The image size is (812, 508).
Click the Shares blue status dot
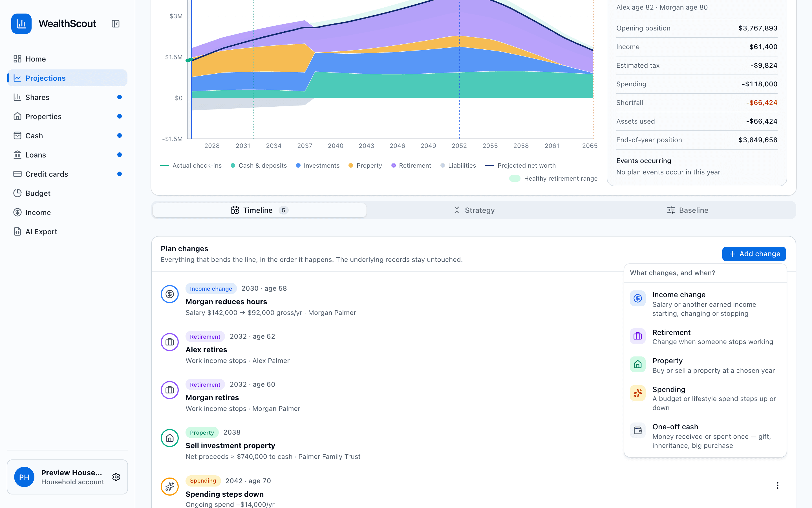pyautogui.click(x=120, y=97)
